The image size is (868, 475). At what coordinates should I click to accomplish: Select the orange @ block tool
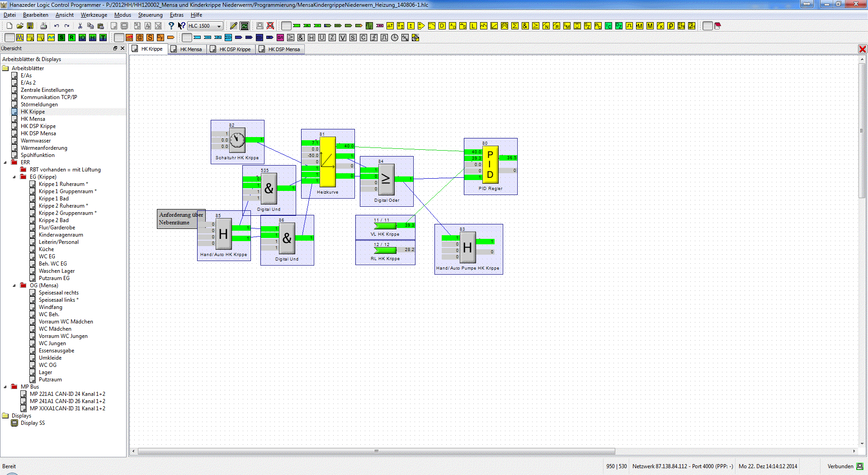pyautogui.click(x=140, y=38)
